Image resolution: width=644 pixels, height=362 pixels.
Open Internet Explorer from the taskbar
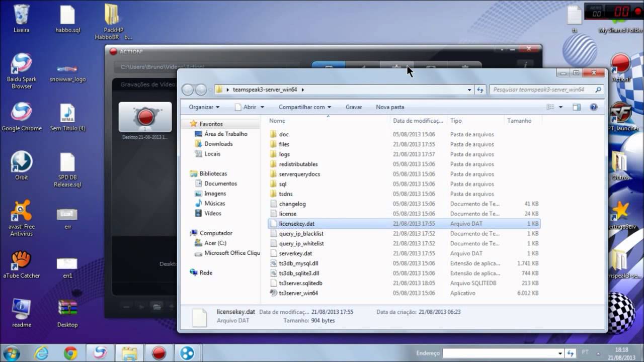pyautogui.click(x=41, y=353)
